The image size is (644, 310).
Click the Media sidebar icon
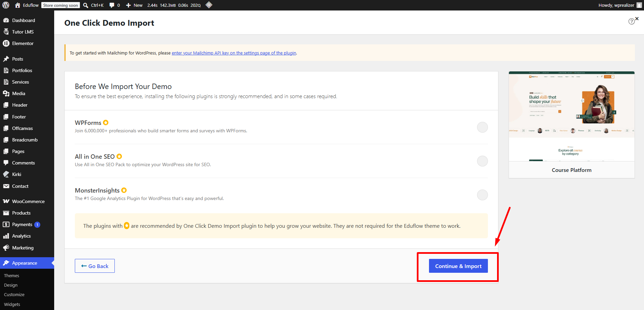coord(6,93)
